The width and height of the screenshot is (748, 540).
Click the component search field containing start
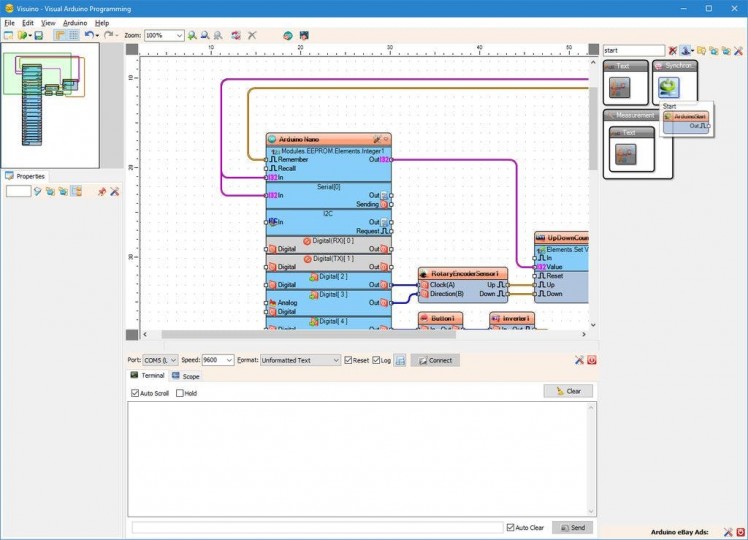tap(633, 50)
